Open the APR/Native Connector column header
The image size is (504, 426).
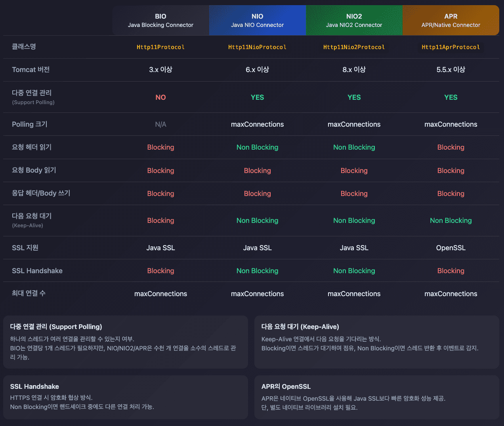451,20
